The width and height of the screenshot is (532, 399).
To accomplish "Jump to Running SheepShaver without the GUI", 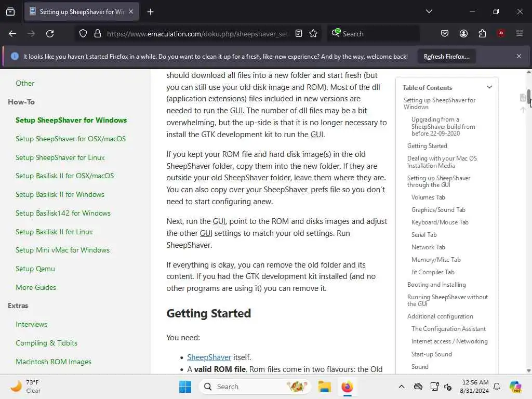I will point(447,301).
